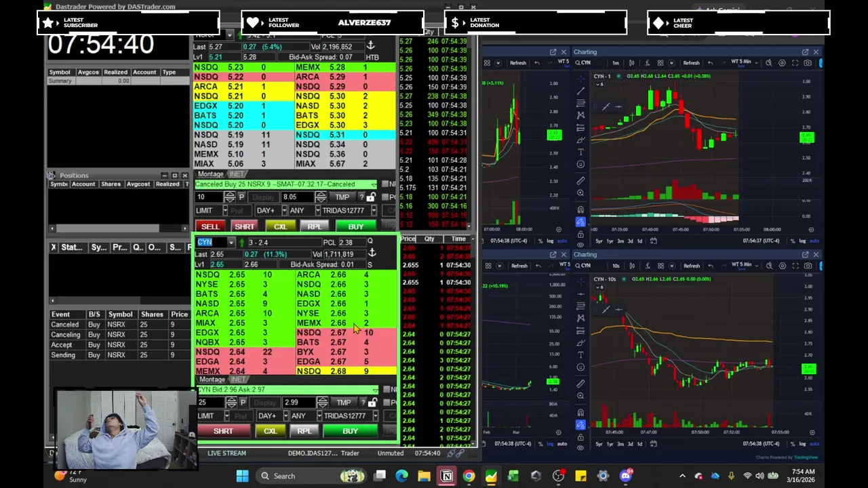This screenshot has width=868, height=488.
Task: Click price field showing 2.99 in CYN montage
Action: [299, 403]
